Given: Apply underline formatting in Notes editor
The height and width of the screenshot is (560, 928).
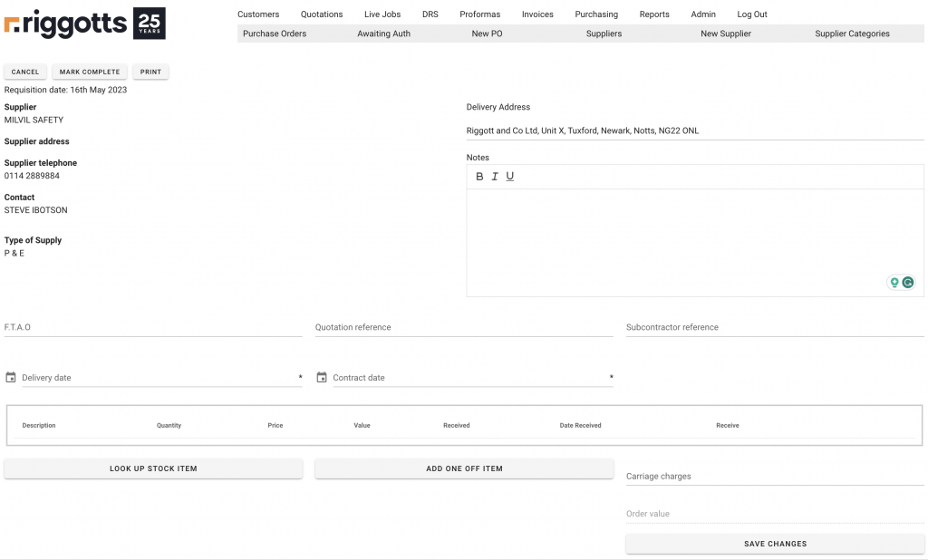Looking at the screenshot, I should tap(510, 177).
